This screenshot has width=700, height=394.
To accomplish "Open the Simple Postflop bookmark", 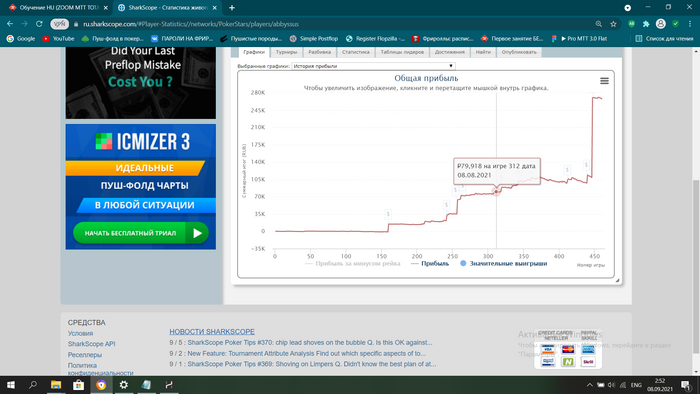I will [x=314, y=39].
